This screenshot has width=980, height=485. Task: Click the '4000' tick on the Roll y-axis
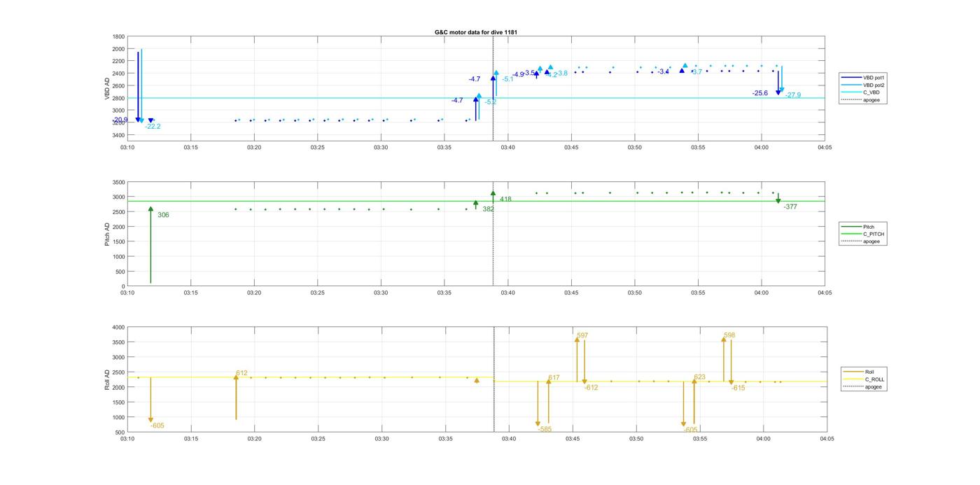point(119,327)
